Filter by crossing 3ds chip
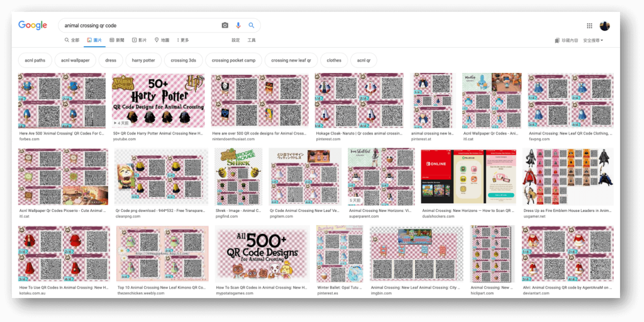Image resolution: width=644 pixels, height=322 pixels. [183, 60]
